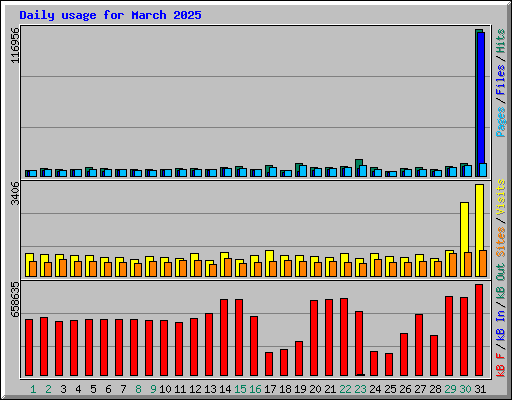Click the orange Sites bar for day 31
512x400 pixels.
(483, 263)
